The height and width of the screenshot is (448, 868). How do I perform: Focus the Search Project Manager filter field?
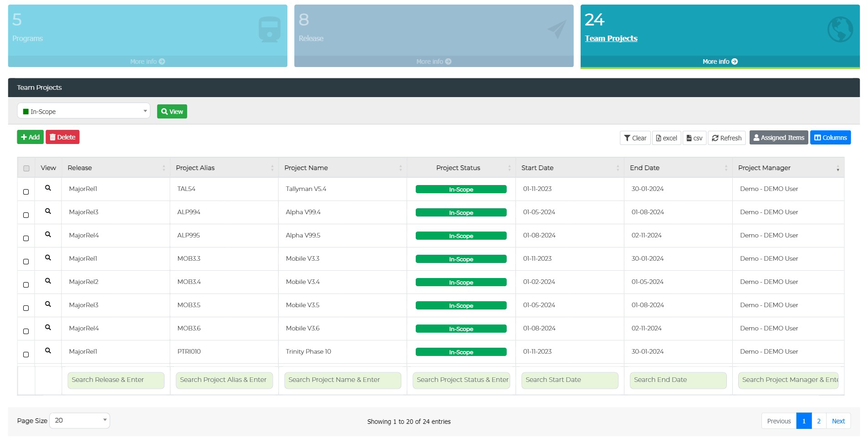pyautogui.click(x=788, y=380)
